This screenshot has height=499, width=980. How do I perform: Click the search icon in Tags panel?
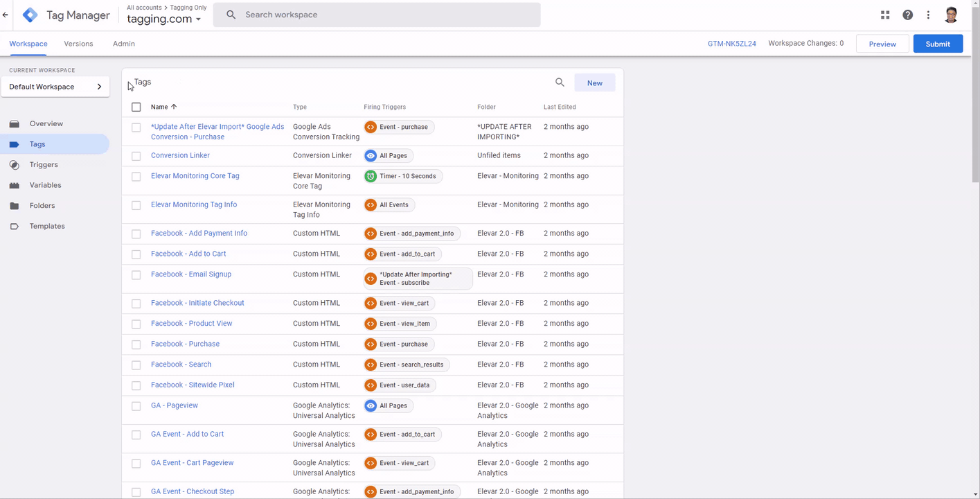click(560, 82)
